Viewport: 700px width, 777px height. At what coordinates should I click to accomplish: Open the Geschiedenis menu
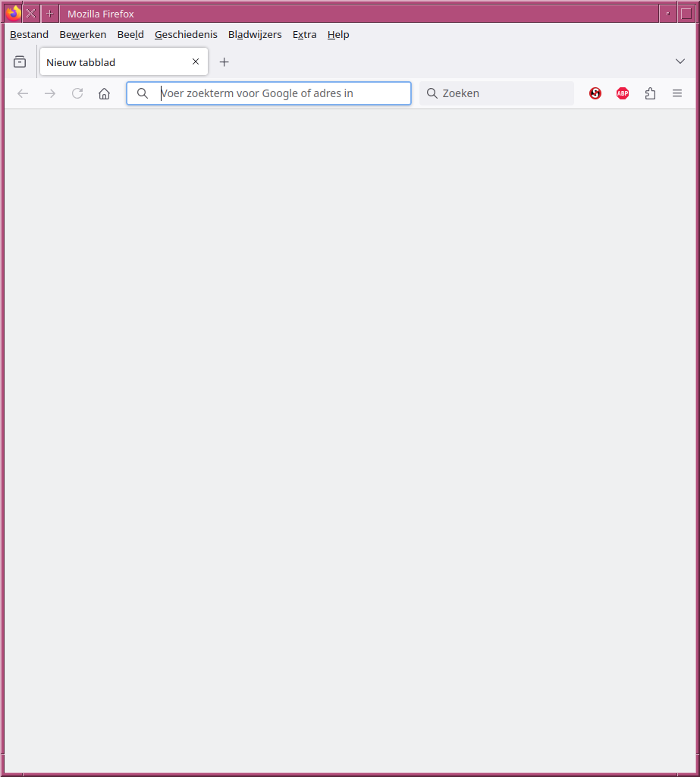click(x=186, y=35)
